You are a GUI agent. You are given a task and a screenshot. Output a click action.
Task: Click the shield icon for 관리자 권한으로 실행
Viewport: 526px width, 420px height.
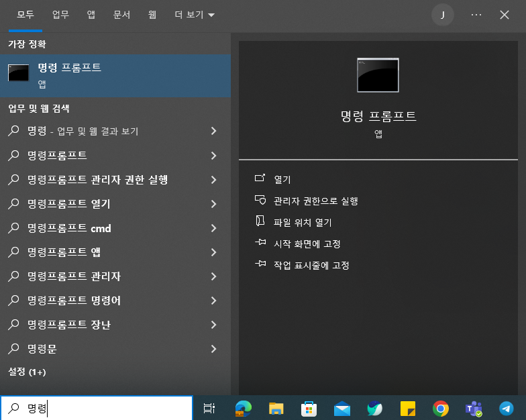260,200
